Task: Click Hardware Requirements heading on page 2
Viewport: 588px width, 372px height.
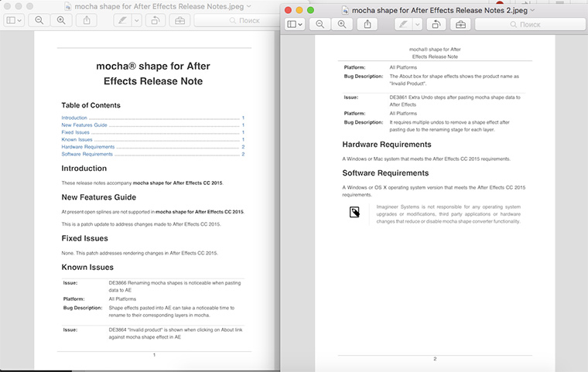Action: pos(387,145)
